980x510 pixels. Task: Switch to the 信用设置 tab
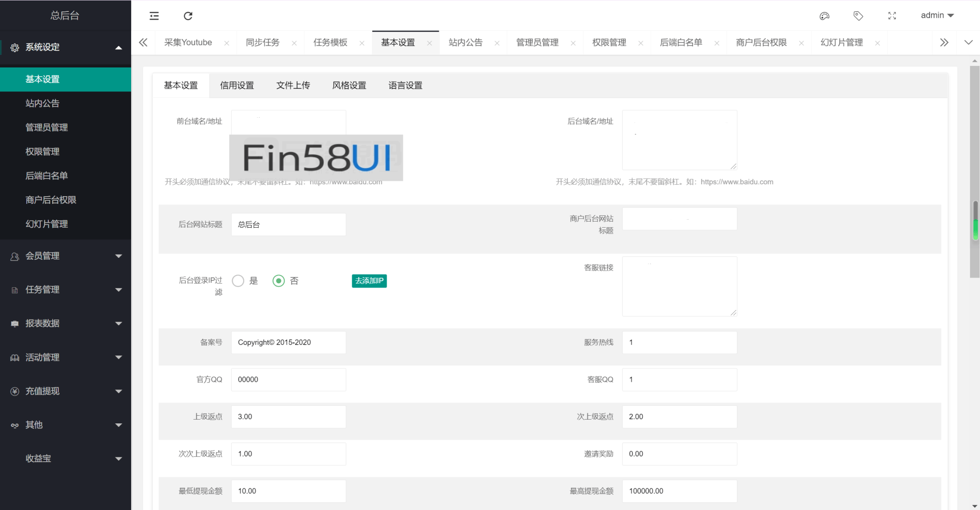coord(237,86)
